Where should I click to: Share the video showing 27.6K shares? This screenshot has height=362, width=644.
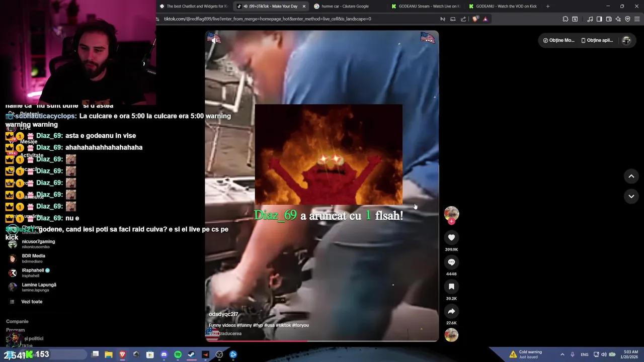pyautogui.click(x=451, y=311)
